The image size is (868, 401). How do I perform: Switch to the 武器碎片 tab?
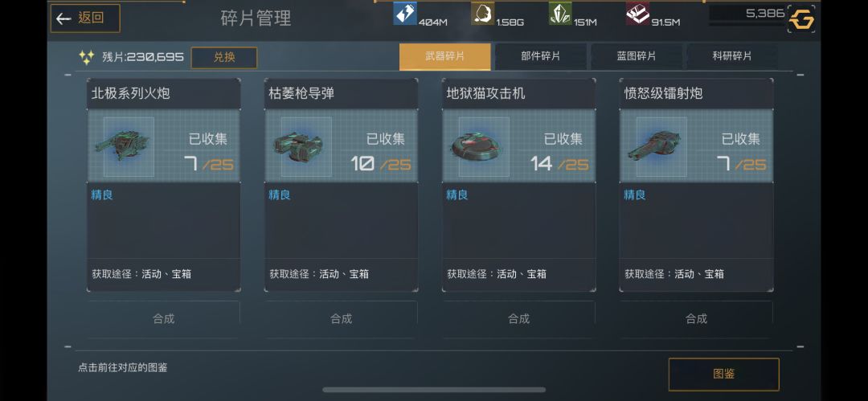[445, 56]
